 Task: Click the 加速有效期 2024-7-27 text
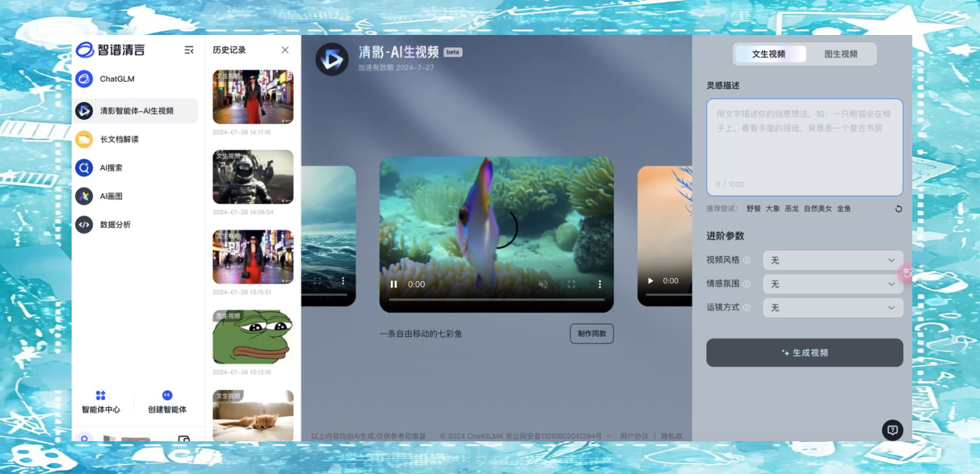(396, 68)
